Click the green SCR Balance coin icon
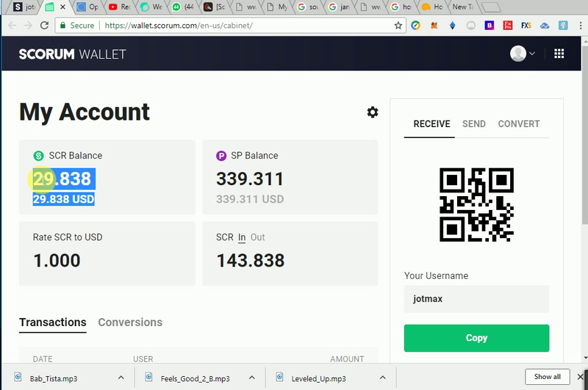588x390 pixels. point(39,156)
